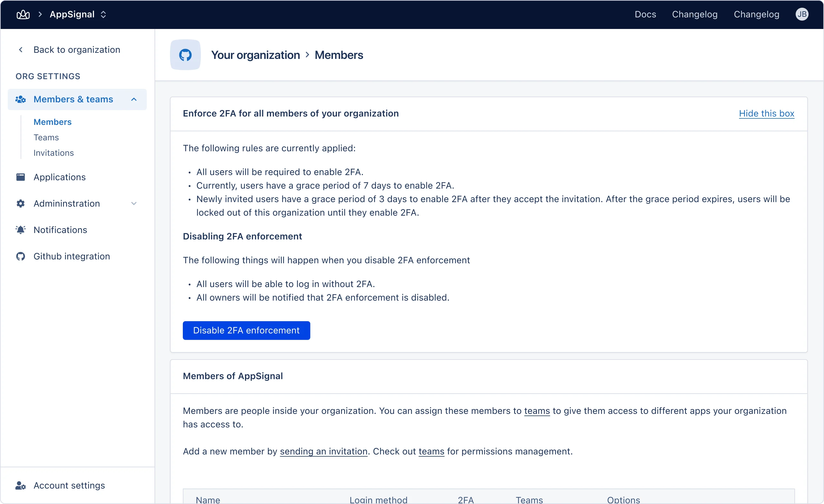Viewport: 824px width, 504px height.
Task: Open the second Changelog link
Action: 756,14
